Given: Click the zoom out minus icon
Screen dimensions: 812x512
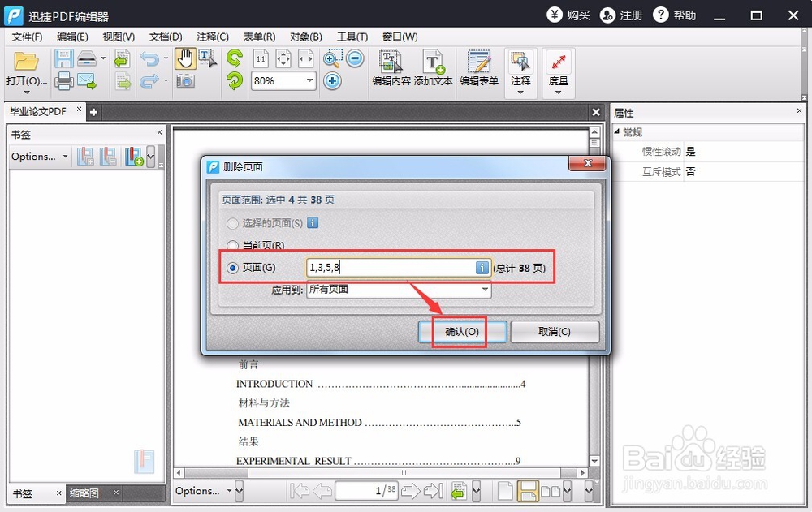Looking at the screenshot, I should tap(356, 58).
